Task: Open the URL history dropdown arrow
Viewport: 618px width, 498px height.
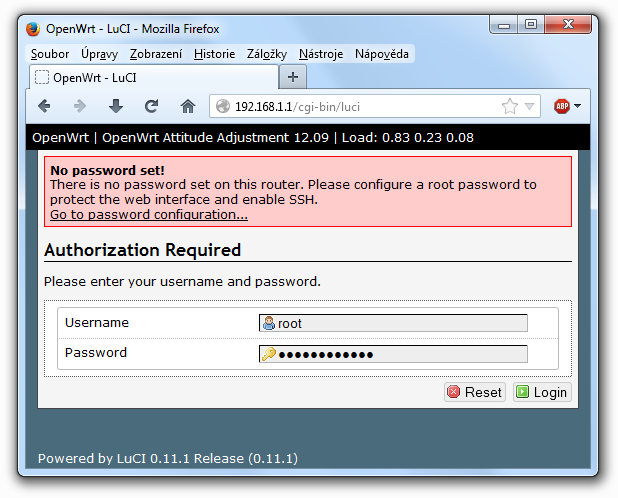Action: 529,106
